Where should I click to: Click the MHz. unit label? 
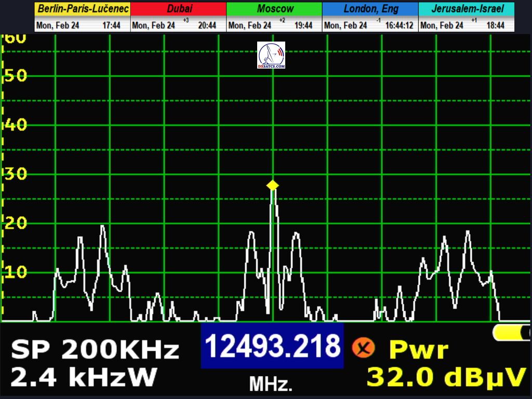point(271,384)
